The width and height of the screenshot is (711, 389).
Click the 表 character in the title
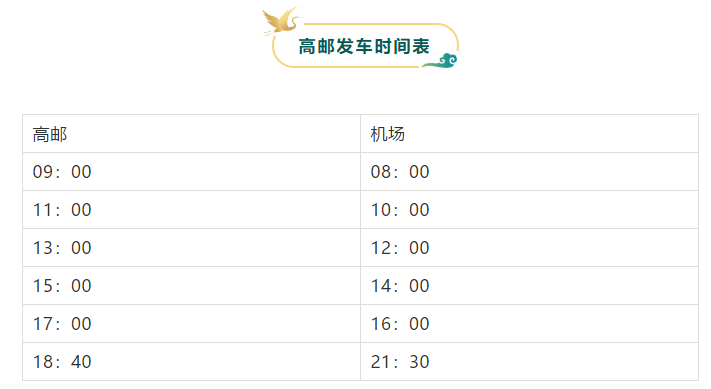pyautogui.click(x=420, y=46)
